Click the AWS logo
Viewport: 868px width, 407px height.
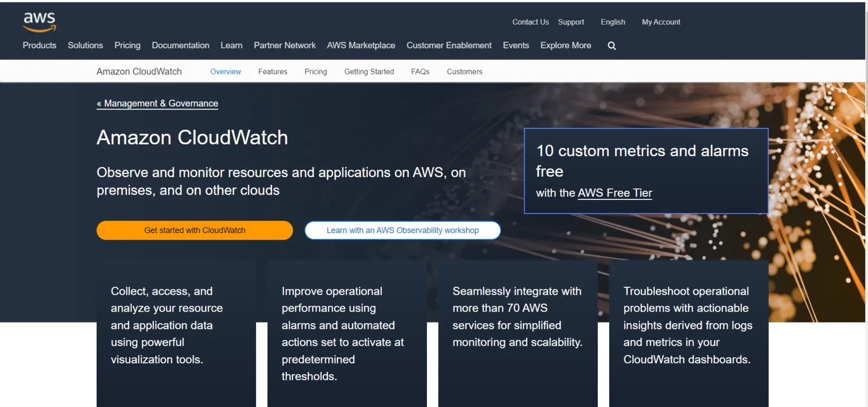click(x=39, y=22)
